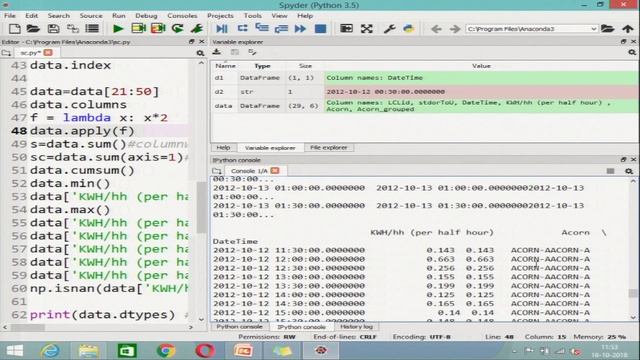This screenshot has height=360, width=640.
Task: Close the sc.py editor tab
Action: pos(48,53)
